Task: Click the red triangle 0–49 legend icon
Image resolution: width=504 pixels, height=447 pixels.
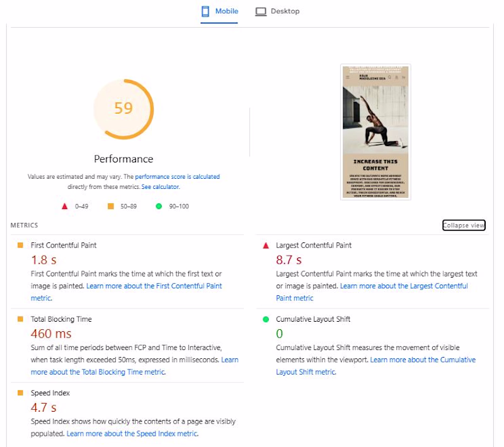Action: (x=64, y=207)
